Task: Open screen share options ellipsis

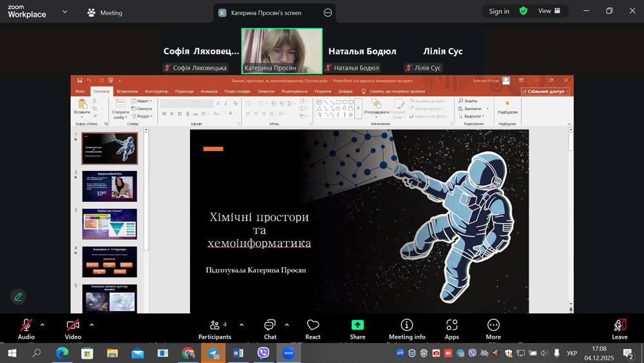Action: tap(328, 12)
